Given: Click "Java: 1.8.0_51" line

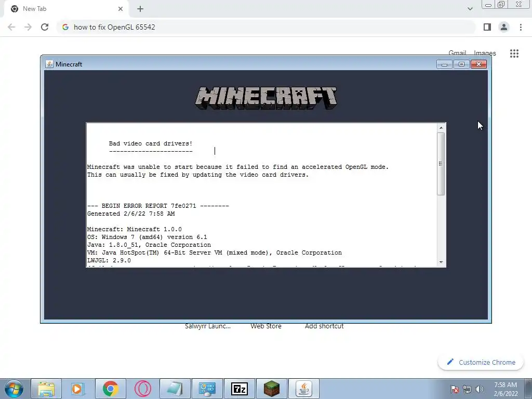Looking at the screenshot, I should [x=149, y=245].
